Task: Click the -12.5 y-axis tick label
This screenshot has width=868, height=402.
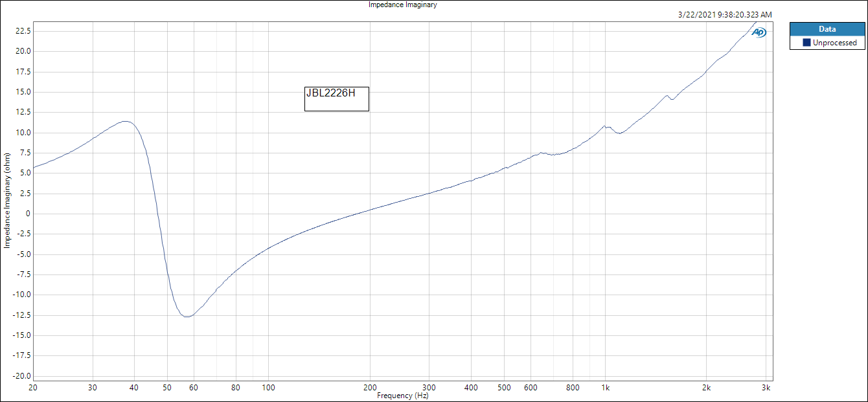Action: tap(22, 315)
